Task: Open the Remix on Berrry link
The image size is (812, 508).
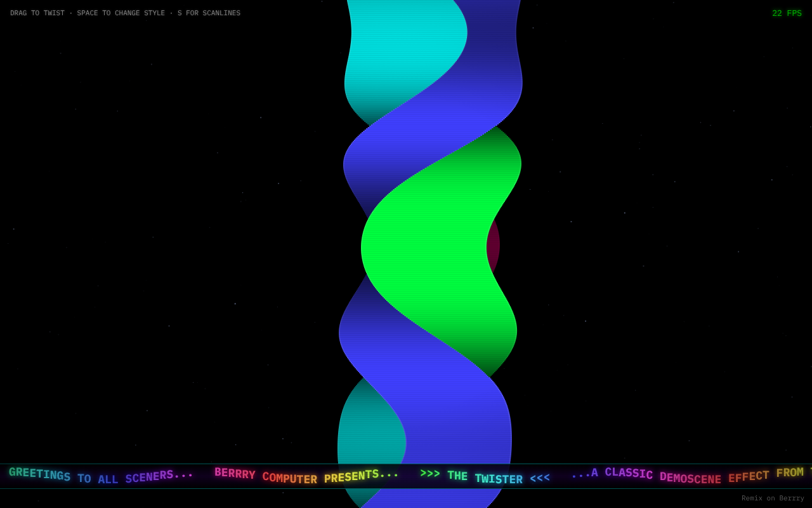Action: tap(773, 498)
